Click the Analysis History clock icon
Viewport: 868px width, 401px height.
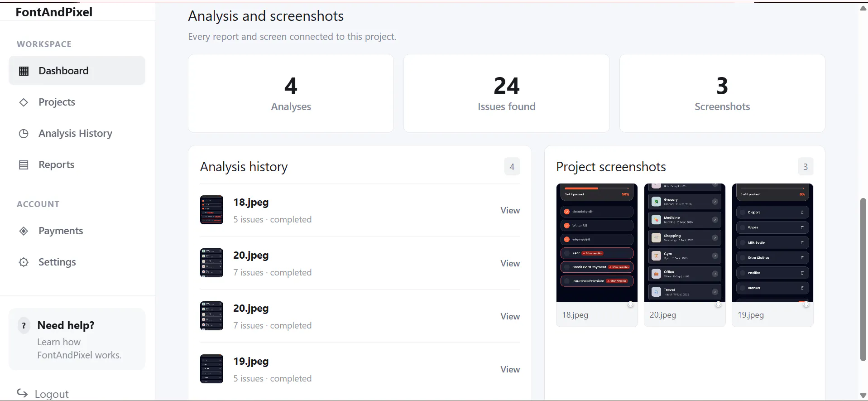[x=24, y=133]
